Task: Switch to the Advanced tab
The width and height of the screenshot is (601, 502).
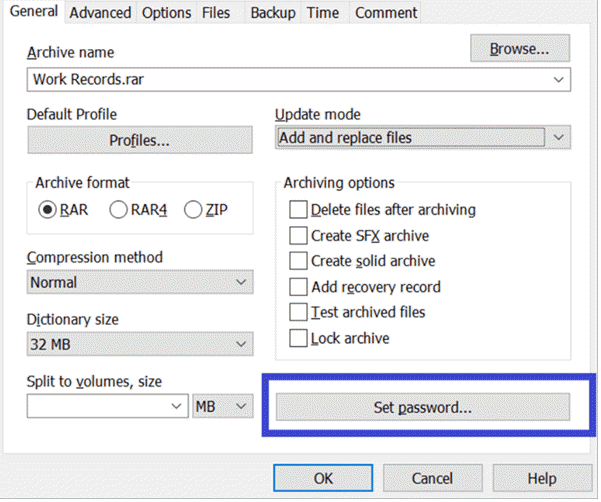Action: [x=100, y=13]
